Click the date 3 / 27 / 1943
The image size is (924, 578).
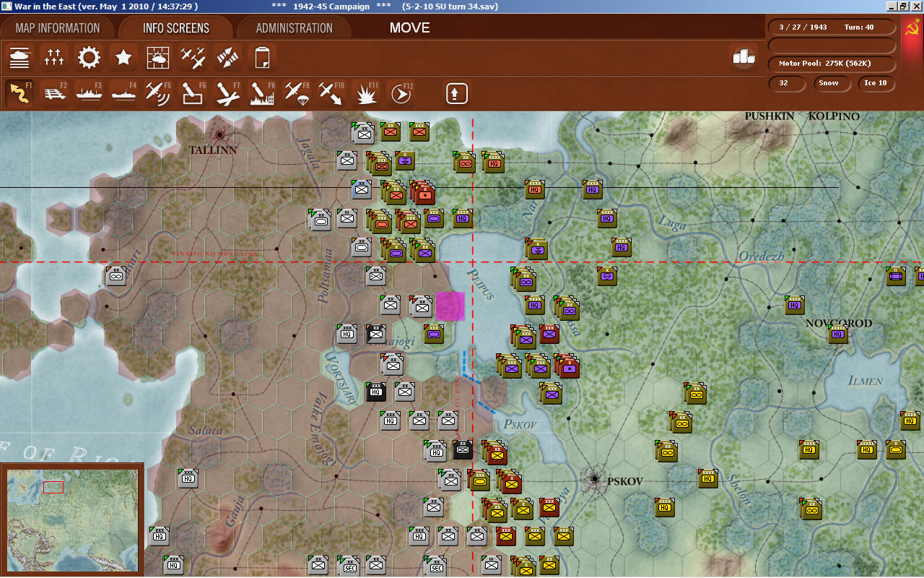pos(803,27)
